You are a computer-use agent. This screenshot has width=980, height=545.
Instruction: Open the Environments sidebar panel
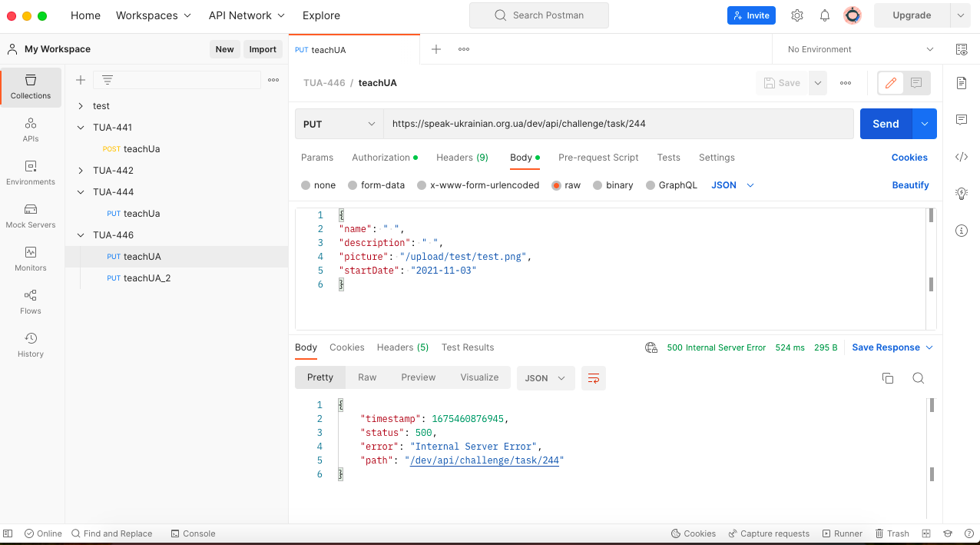[31, 173]
